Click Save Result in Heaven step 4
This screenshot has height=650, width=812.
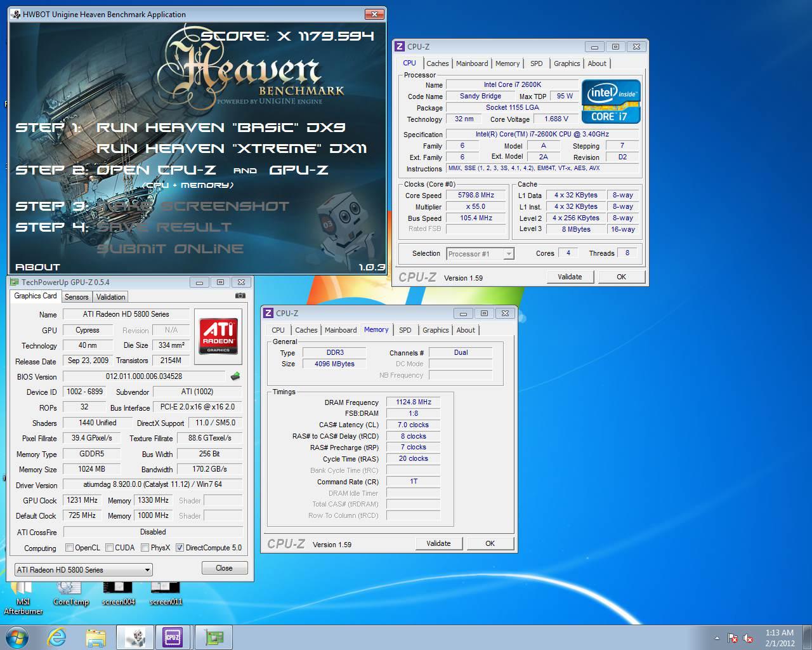click(164, 227)
